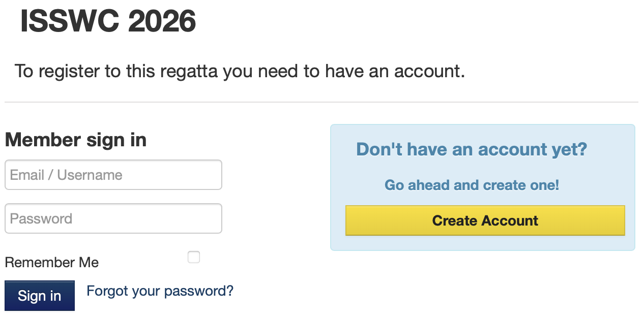
Task: Enable the Remember Me checkbox
Action: click(x=194, y=257)
